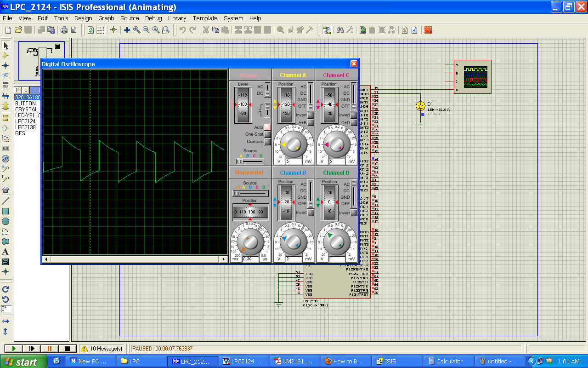
Task: Open the Debug menu
Action: [153, 18]
